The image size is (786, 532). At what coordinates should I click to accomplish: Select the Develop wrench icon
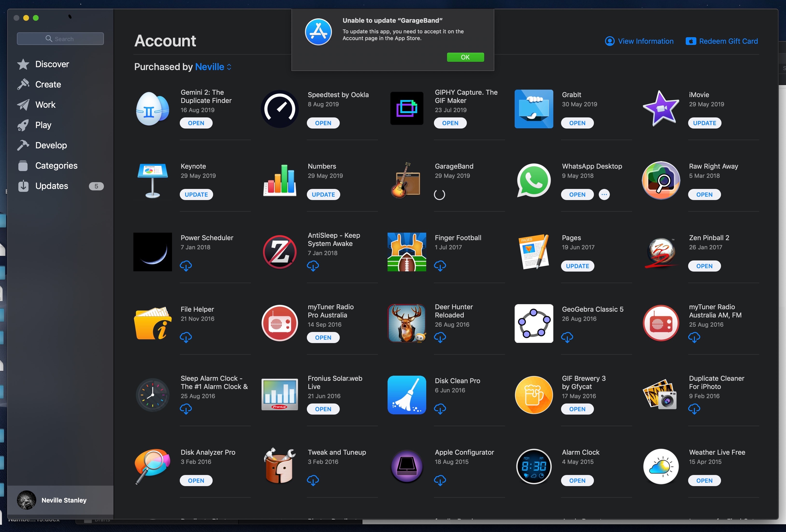point(23,145)
